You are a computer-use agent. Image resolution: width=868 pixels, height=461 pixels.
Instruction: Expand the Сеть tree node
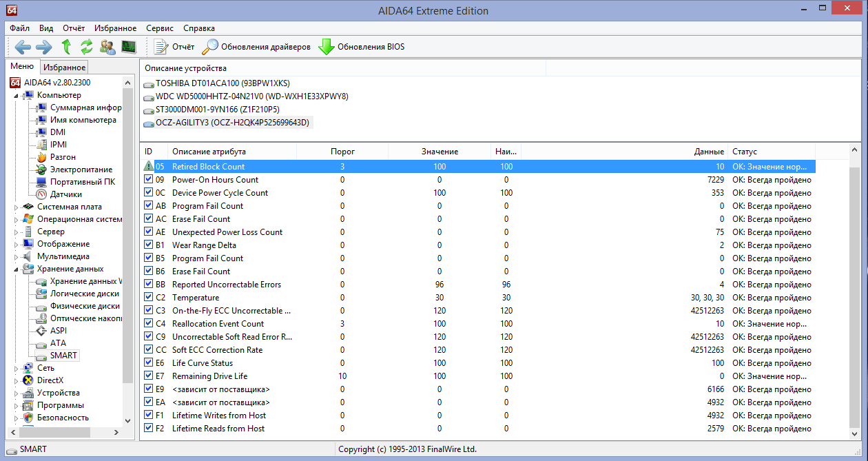(17, 368)
